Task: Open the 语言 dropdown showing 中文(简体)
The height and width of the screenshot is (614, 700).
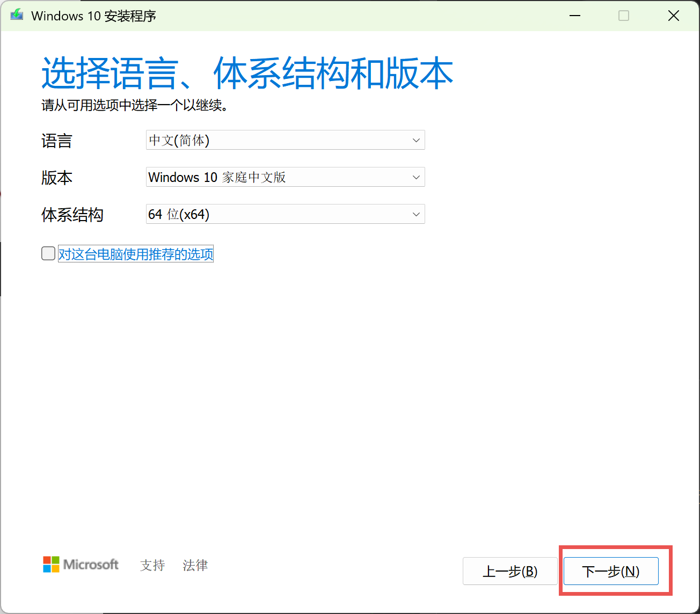Action: (x=286, y=140)
